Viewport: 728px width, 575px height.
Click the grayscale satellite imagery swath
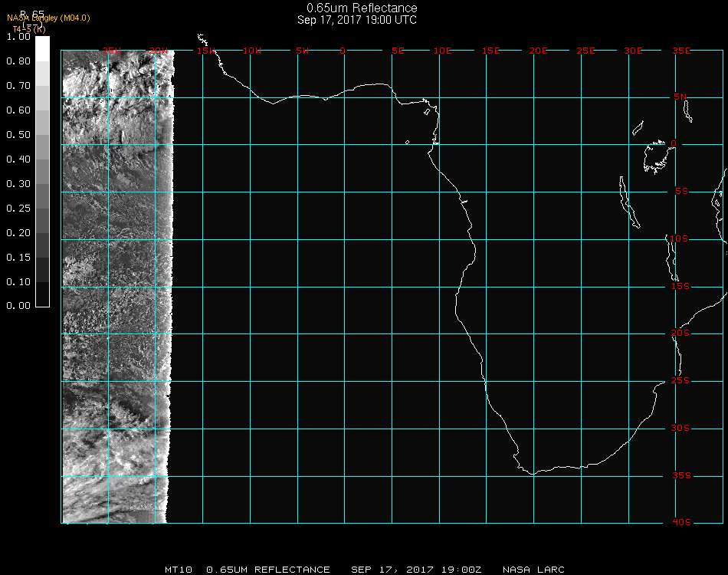pos(117,287)
